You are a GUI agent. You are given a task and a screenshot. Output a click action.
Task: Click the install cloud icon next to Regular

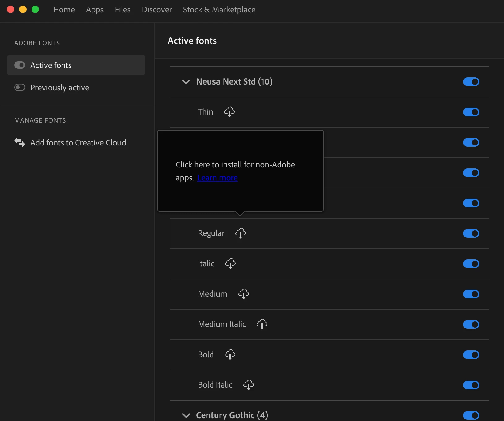pos(241,233)
